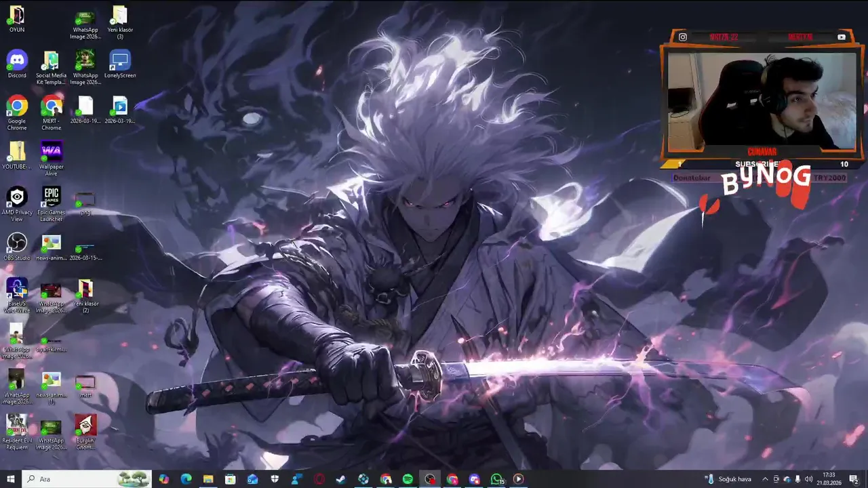
Task: Open AMD Privacy View shortcut
Action: 17,204
